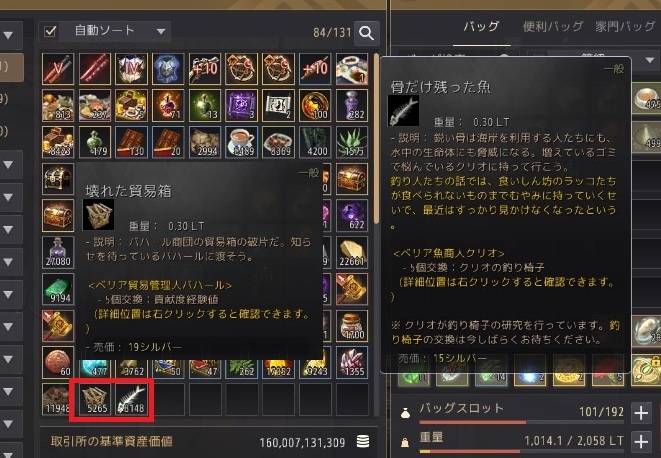
Task: Click plus button to add バッグスロット
Action: [x=642, y=413]
